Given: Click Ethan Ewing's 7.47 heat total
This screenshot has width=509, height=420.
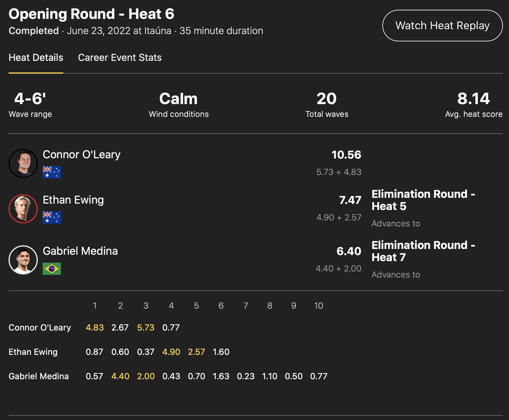Looking at the screenshot, I should [x=350, y=200].
